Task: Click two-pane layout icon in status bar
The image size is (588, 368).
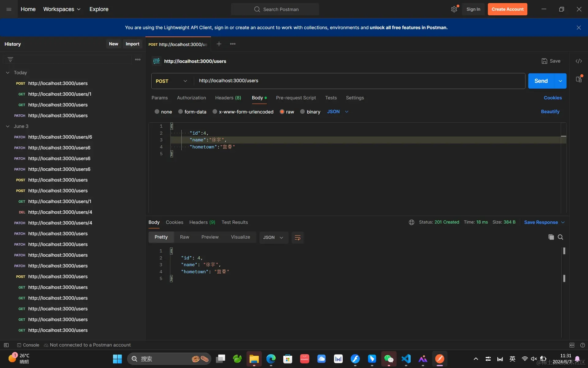Action: tap(572, 345)
